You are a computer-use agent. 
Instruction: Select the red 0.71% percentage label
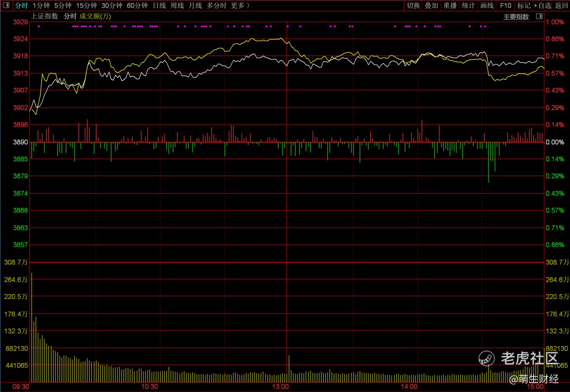click(x=555, y=56)
